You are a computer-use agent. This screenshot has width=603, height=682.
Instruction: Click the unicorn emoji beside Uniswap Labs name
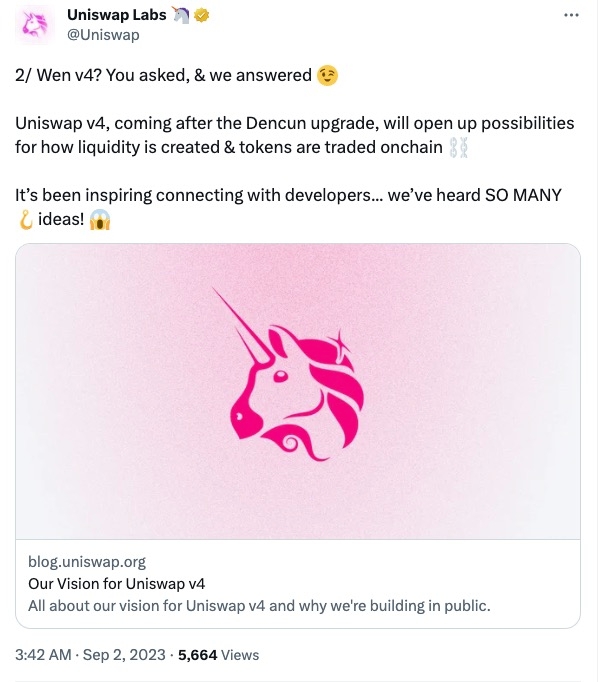[x=181, y=16]
